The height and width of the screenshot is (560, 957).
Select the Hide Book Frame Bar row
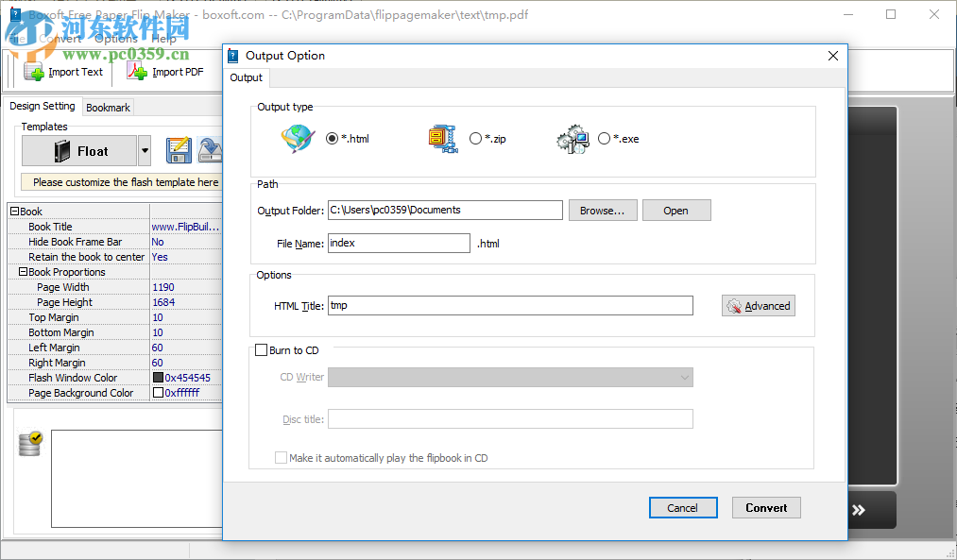coord(115,242)
